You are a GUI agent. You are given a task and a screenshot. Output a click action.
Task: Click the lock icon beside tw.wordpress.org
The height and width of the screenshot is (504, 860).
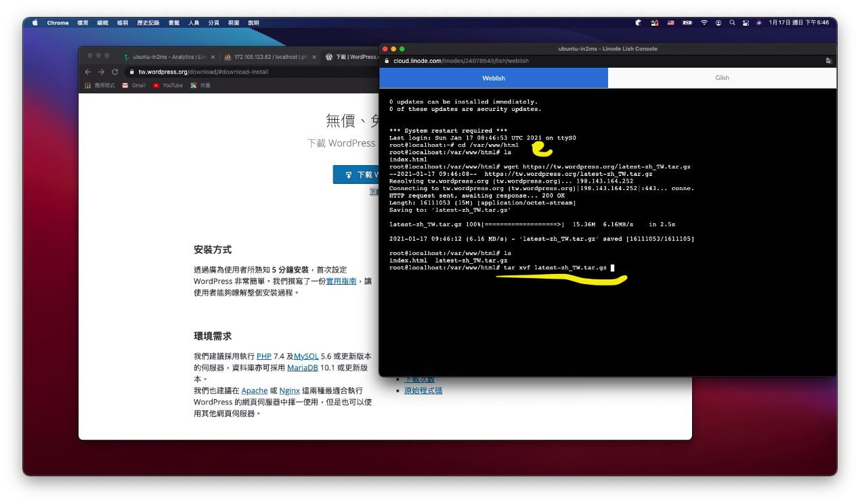132,72
